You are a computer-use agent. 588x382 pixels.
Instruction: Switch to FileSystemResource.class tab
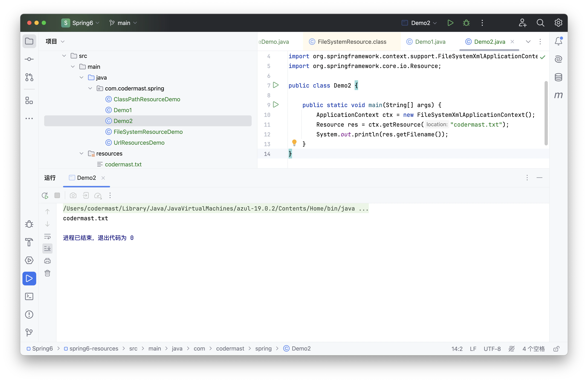[x=352, y=42]
